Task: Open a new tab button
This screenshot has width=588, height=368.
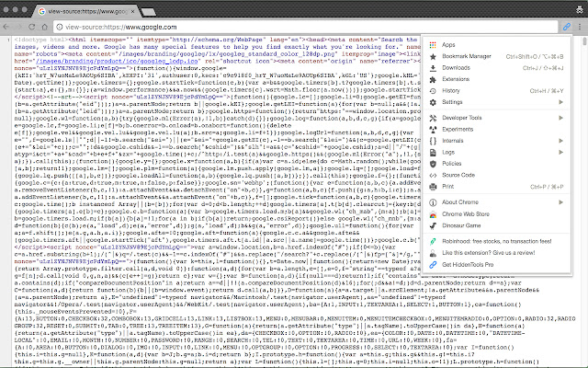Action: pos(149,12)
